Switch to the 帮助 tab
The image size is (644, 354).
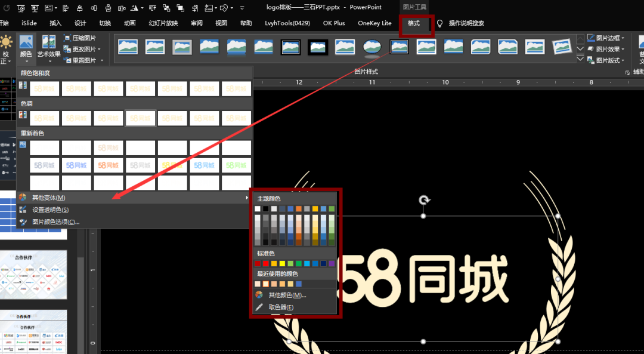pos(246,23)
